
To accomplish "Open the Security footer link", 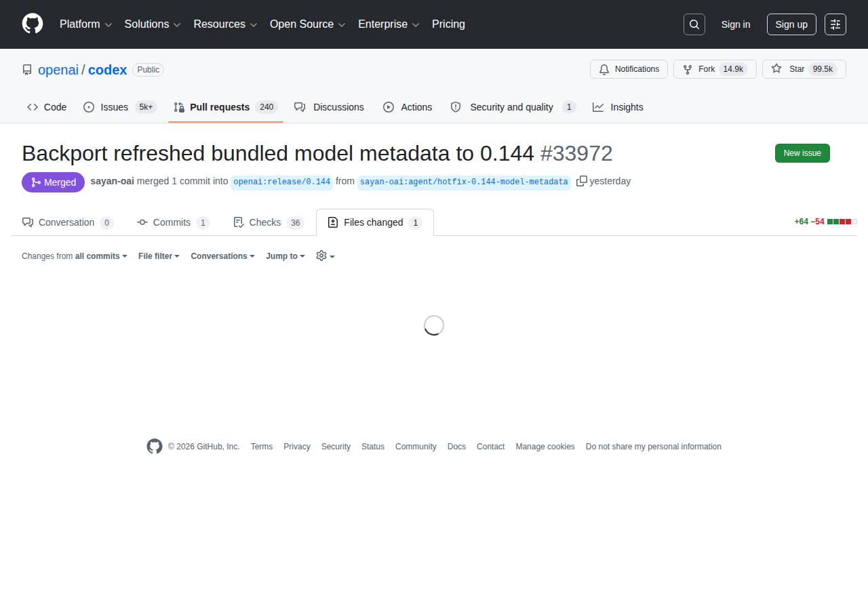I will (x=336, y=447).
